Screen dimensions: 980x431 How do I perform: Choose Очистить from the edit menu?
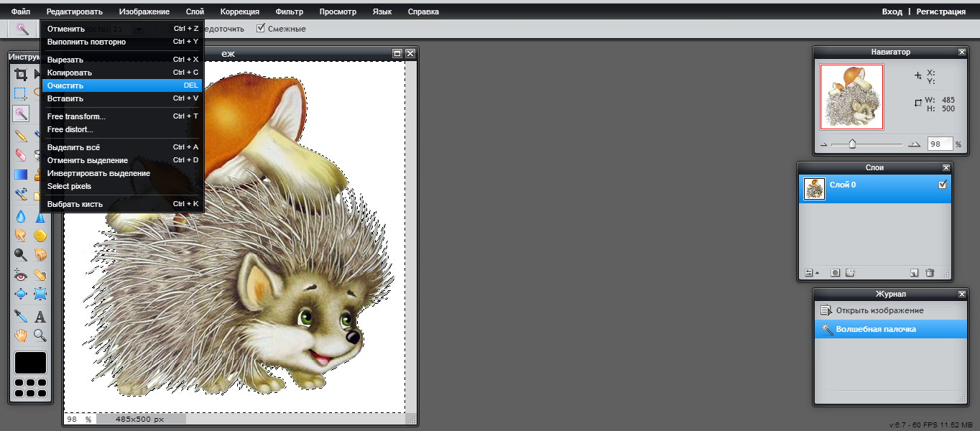pos(65,85)
